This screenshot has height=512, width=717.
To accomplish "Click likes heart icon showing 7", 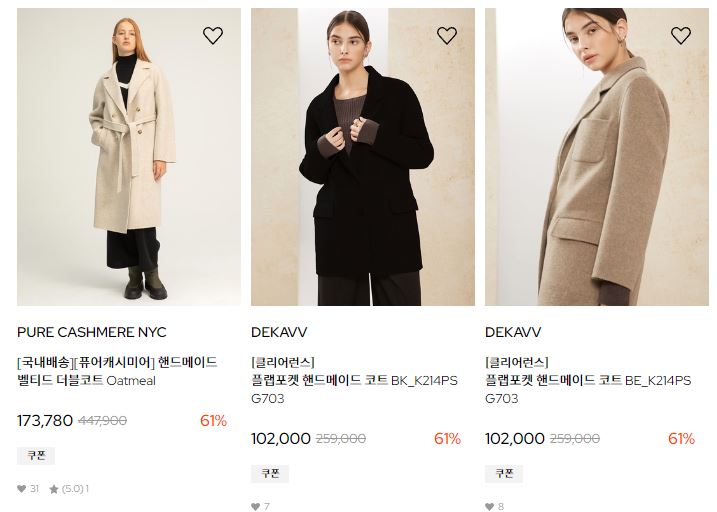I will pyautogui.click(x=256, y=506).
